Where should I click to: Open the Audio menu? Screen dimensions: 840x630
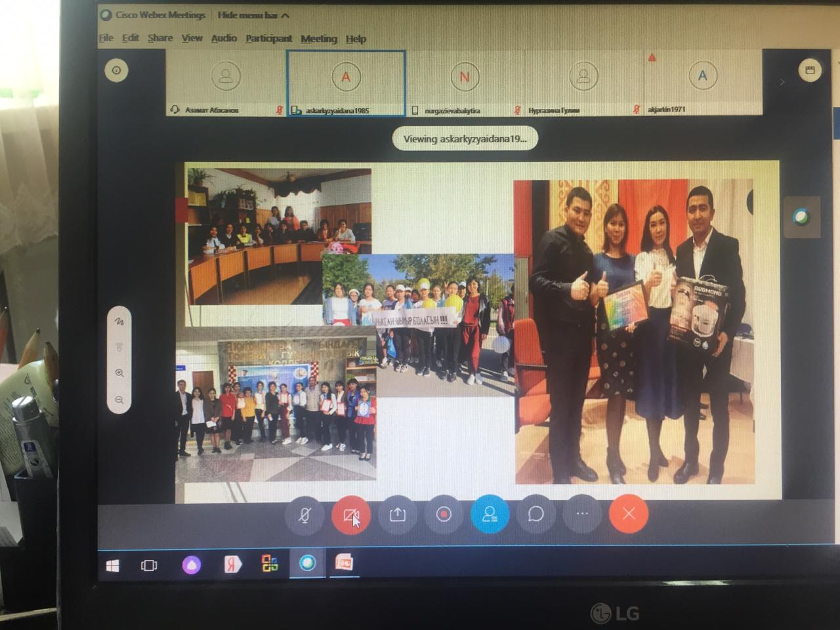tap(224, 39)
